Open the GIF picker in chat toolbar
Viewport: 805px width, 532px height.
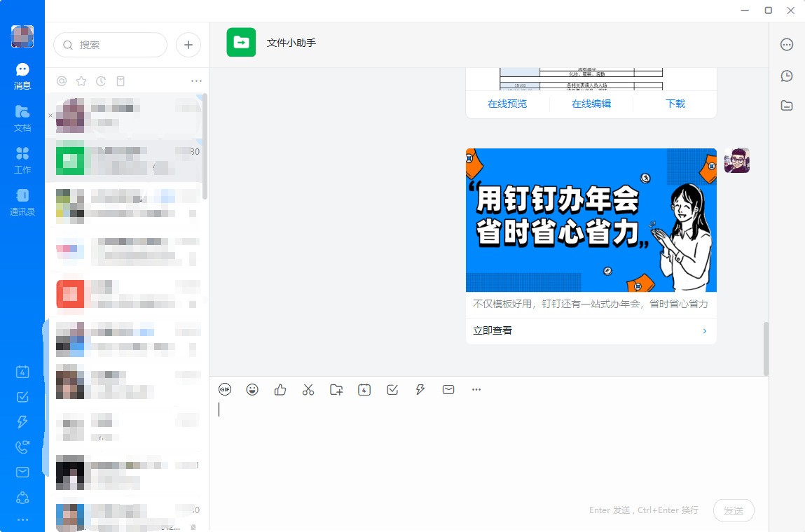click(225, 389)
